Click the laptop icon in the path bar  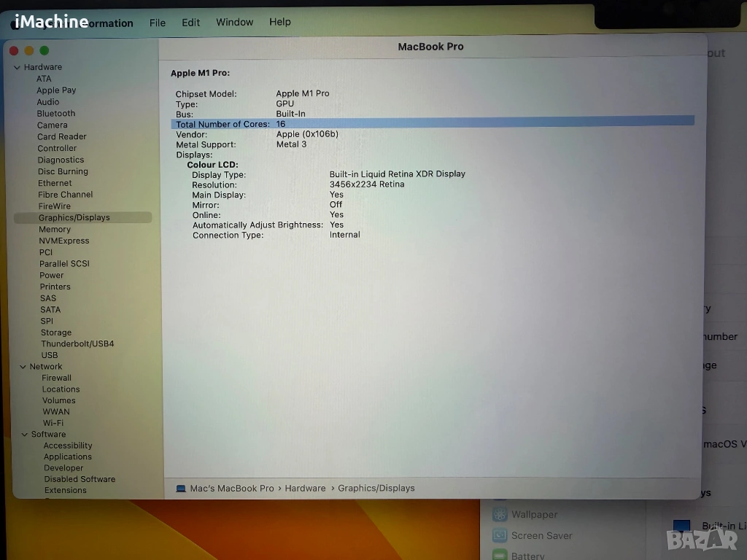181,489
